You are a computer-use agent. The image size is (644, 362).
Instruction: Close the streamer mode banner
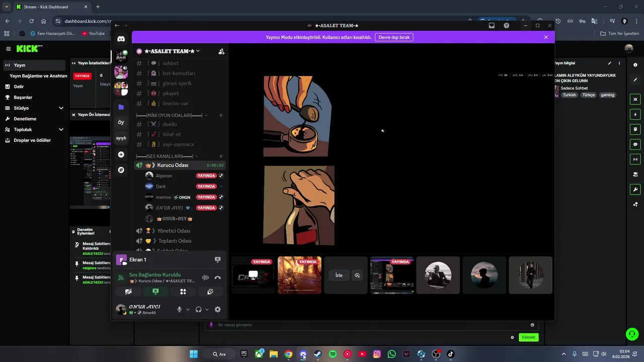pos(546,37)
